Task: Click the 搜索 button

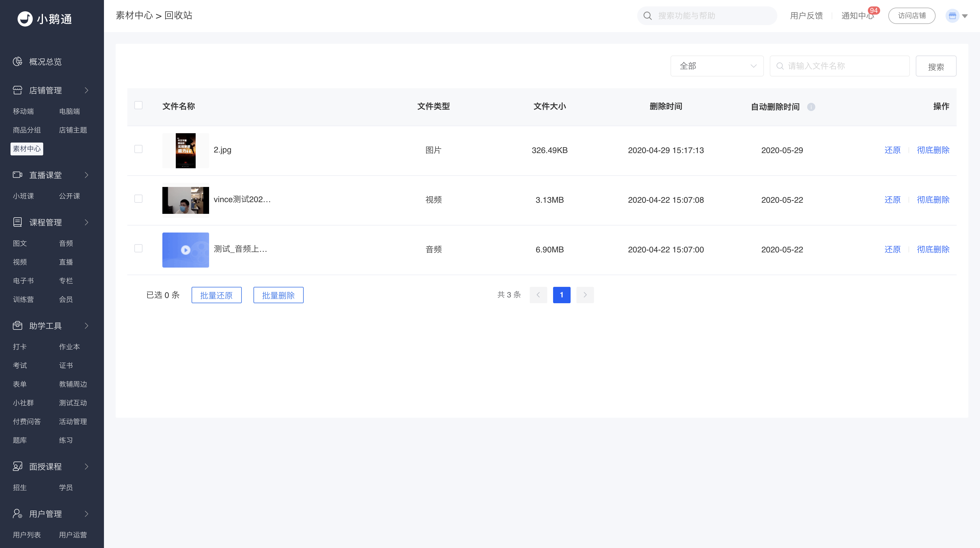Action: click(936, 66)
